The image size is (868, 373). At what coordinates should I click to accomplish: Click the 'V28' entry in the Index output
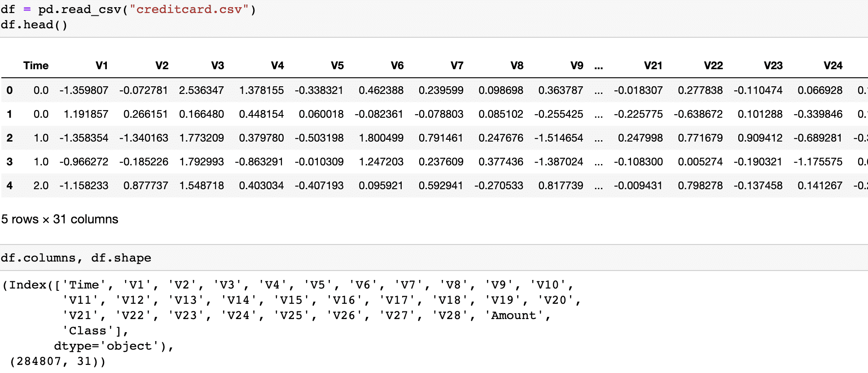tap(450, 315)
